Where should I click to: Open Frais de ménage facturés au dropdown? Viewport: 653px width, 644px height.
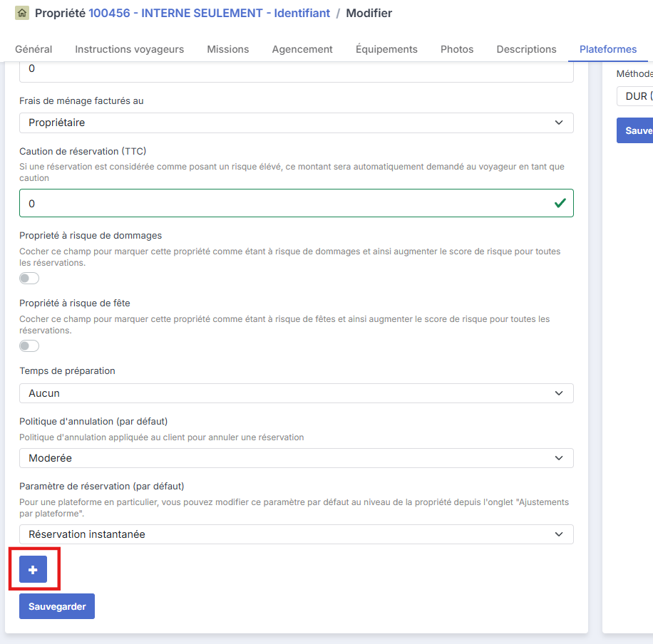[x=296, y=123]
